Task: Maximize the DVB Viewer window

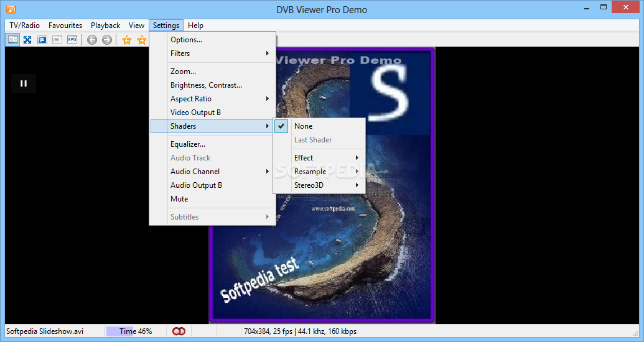Action: (604, 7)
